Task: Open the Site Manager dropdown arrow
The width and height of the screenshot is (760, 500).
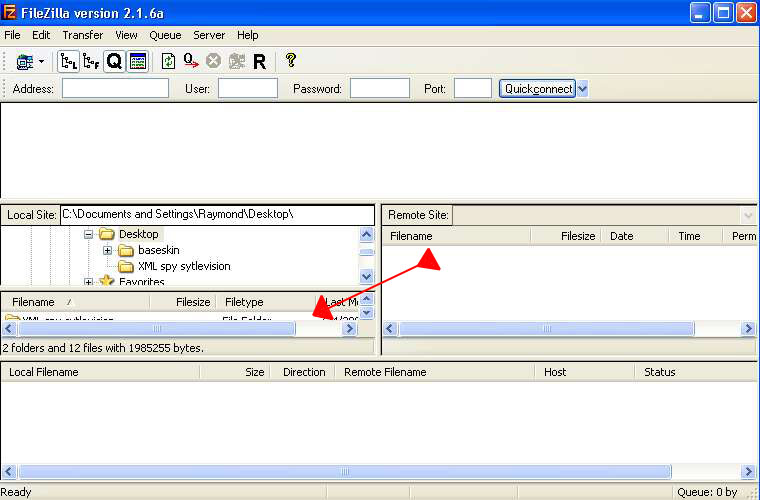Action: click(41, 62)
